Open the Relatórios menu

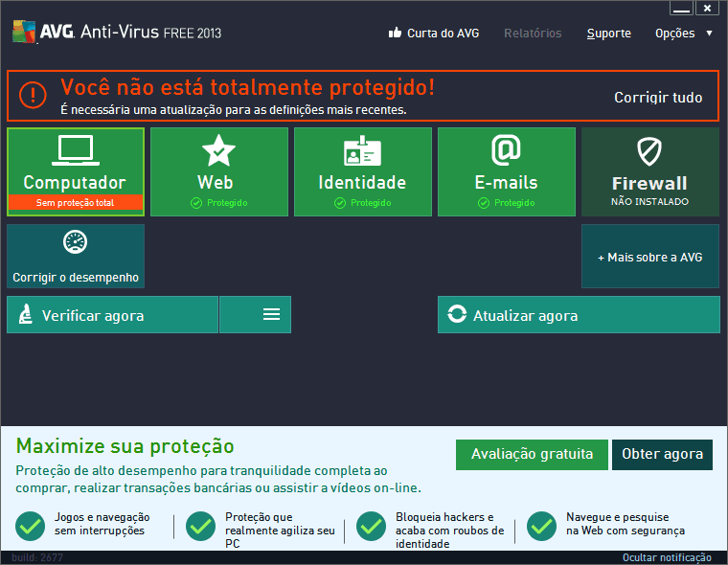[x=533, y=34]
